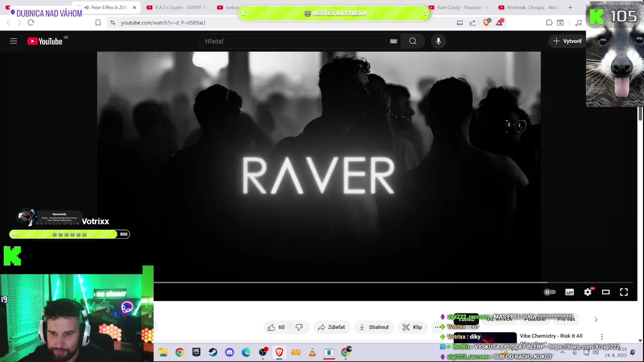Open File Explorer from the taskbar

(163, 353)
